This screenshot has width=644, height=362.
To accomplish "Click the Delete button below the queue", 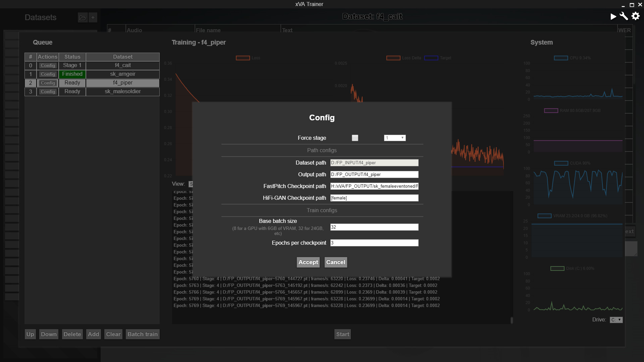I will 72,334.
